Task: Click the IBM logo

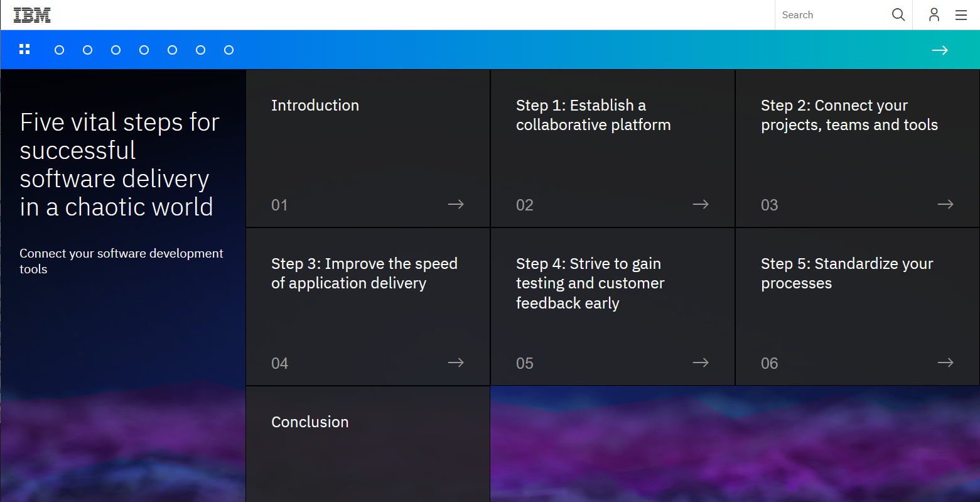Action: [32, 15]
